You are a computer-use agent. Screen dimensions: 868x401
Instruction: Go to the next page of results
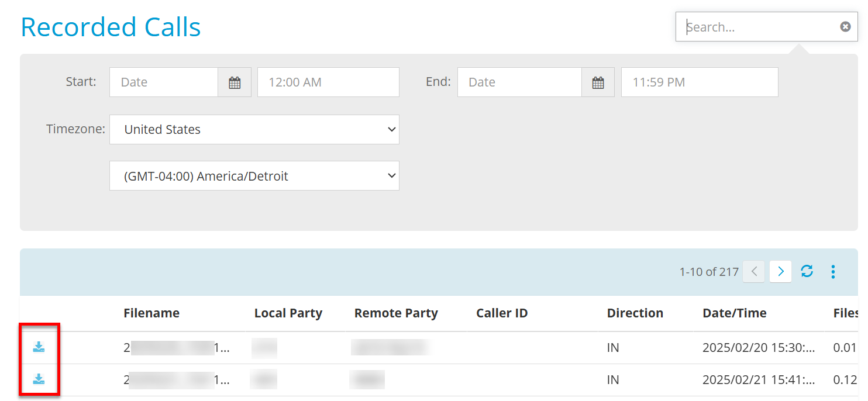tap(780, 271)
